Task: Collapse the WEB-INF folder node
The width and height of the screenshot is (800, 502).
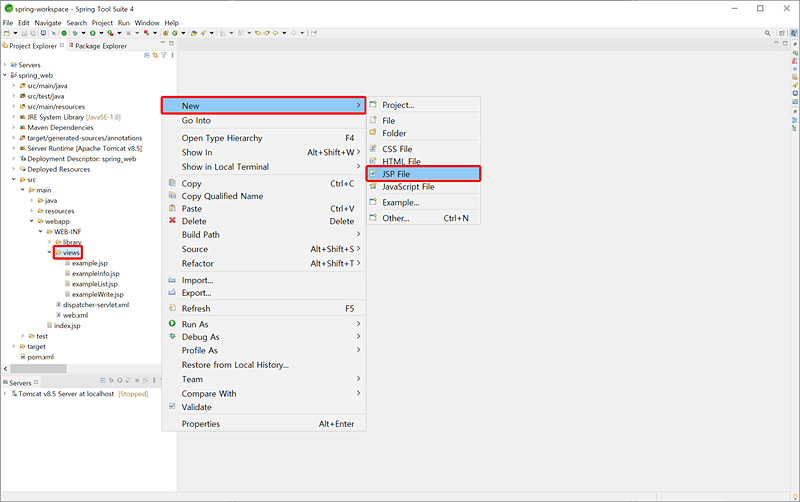Action: pyautogui.click(x=41, y=232)
